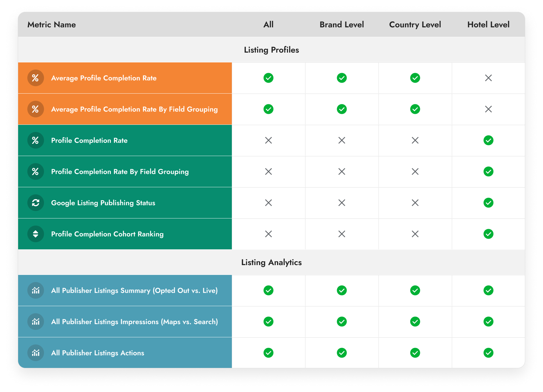
Task: Click chart icon for All Publisher Listings Summary
Action: pos(35,290)
